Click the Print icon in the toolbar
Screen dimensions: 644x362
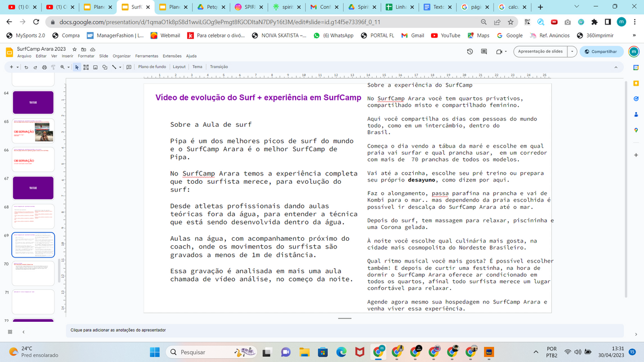pos(44,67)
